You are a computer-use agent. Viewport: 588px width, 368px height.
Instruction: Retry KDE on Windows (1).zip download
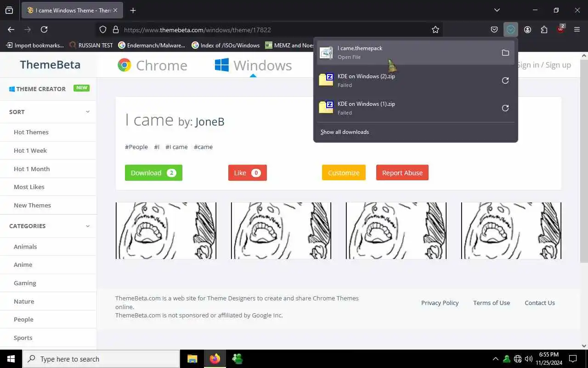[x=505, y=108]
